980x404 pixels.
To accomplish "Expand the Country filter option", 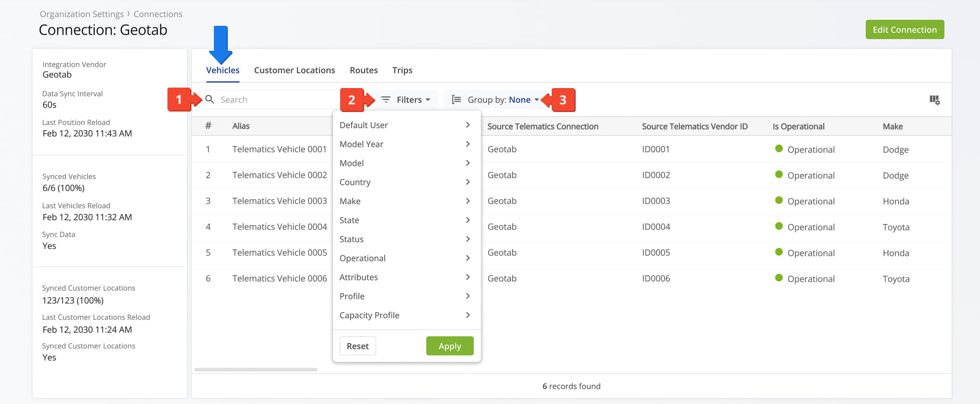I will [406, 182].
